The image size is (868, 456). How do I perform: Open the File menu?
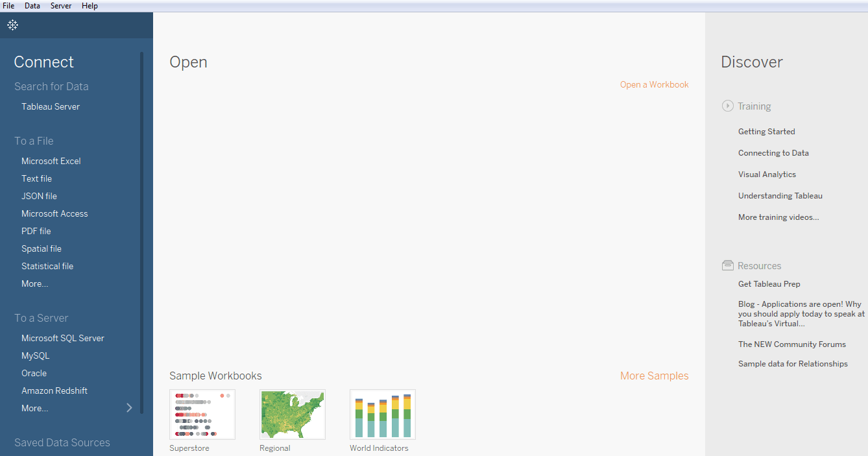pyautogui.click(x=8, y=5)
